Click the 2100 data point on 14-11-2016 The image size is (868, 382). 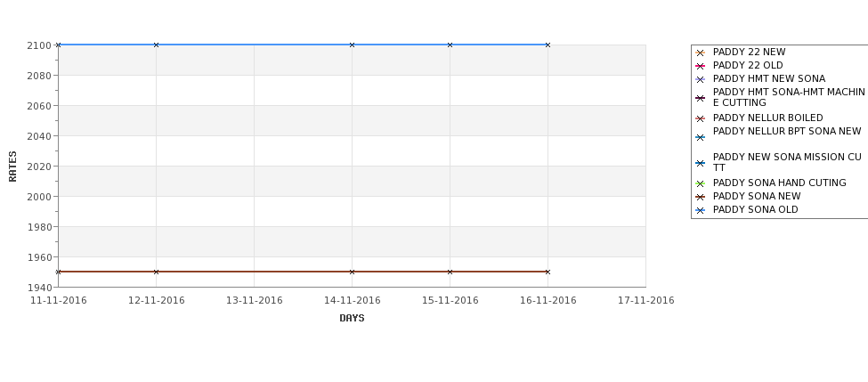(x=352, y=45)
